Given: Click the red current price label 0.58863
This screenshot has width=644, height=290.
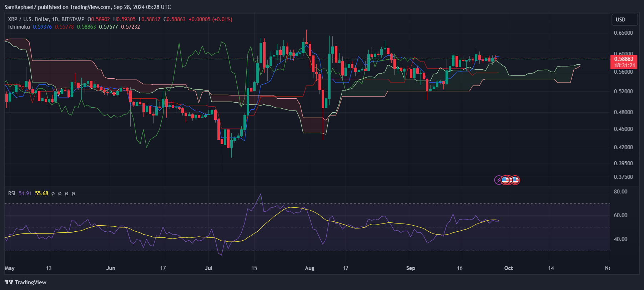Looking at the screenshot, I should point(623,59).
